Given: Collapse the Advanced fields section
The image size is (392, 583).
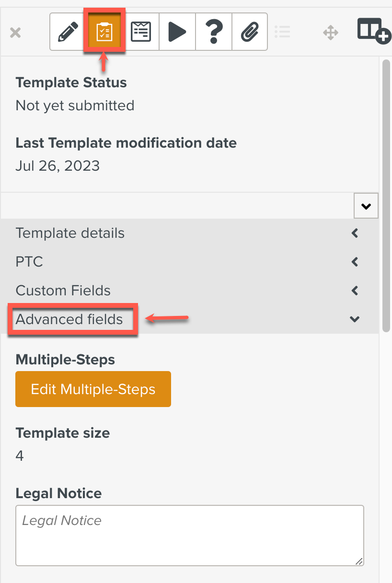Looking at the screenshot, I should pos(69,319).
